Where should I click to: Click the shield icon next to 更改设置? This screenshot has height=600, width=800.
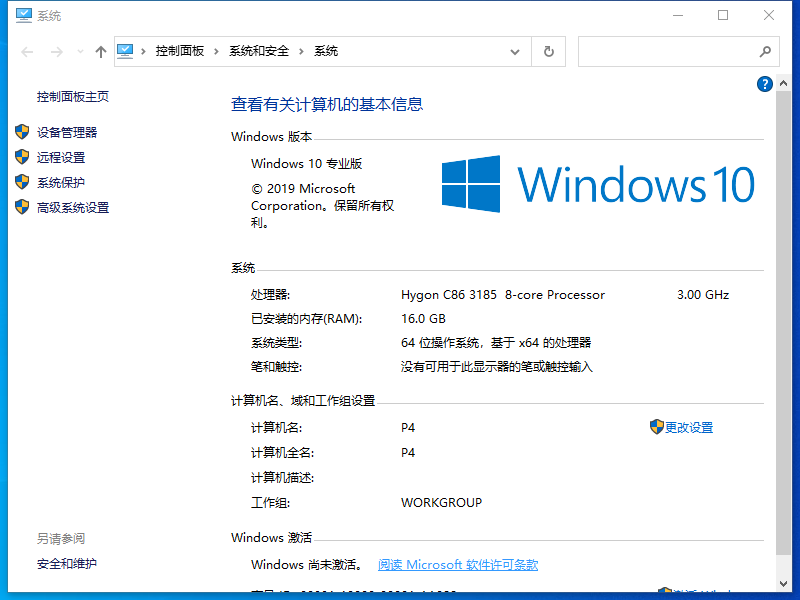pyautogui.click(x=657, y=427)
